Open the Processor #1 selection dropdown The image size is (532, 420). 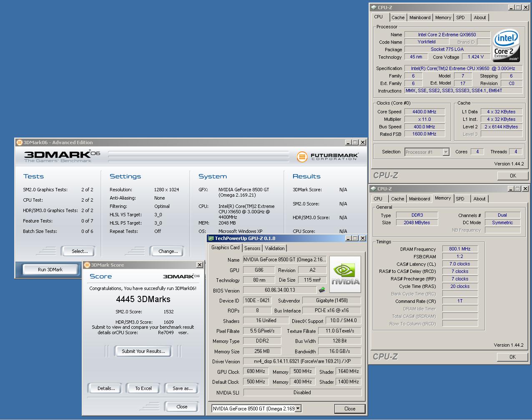446,152
